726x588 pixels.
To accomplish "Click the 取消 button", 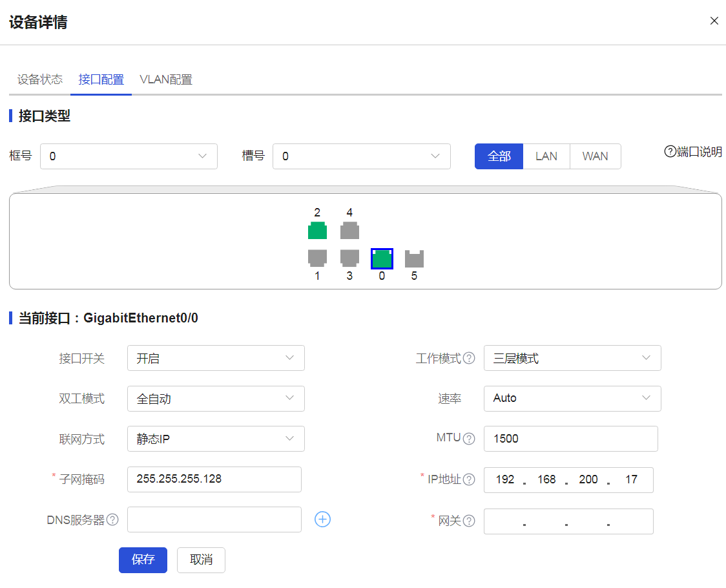I will tap(201, 560).
